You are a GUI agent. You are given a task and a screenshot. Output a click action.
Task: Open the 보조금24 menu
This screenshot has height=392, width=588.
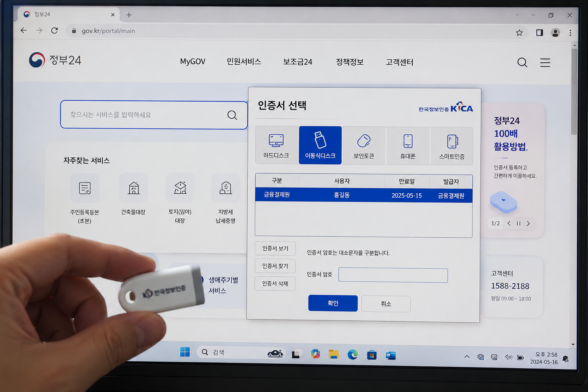297,62
